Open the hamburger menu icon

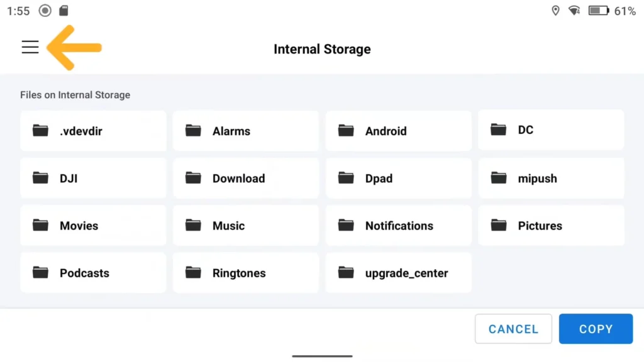pyautogui.click(x=30, y=47)
